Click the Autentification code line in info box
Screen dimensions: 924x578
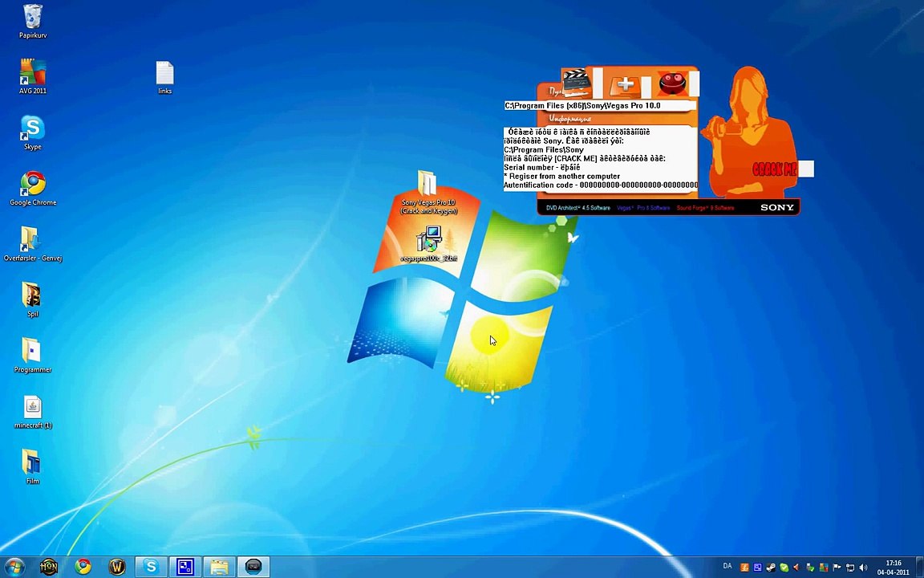tap(601, 185)
